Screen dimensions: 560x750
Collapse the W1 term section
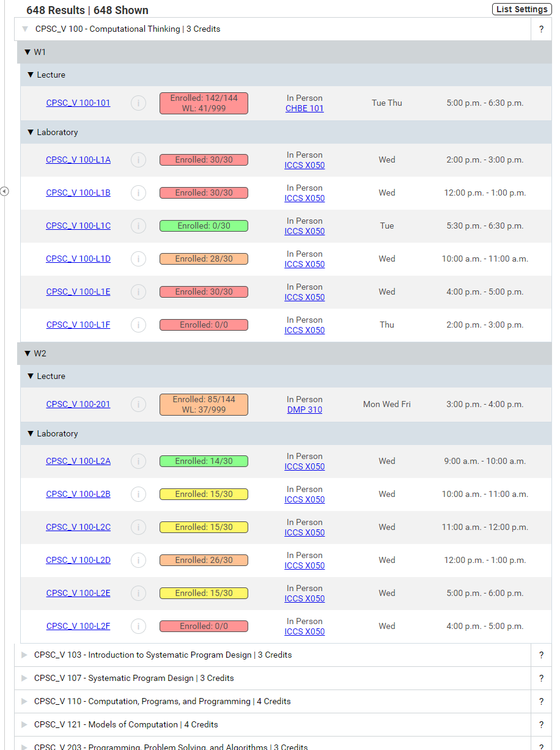coord(28,53)
